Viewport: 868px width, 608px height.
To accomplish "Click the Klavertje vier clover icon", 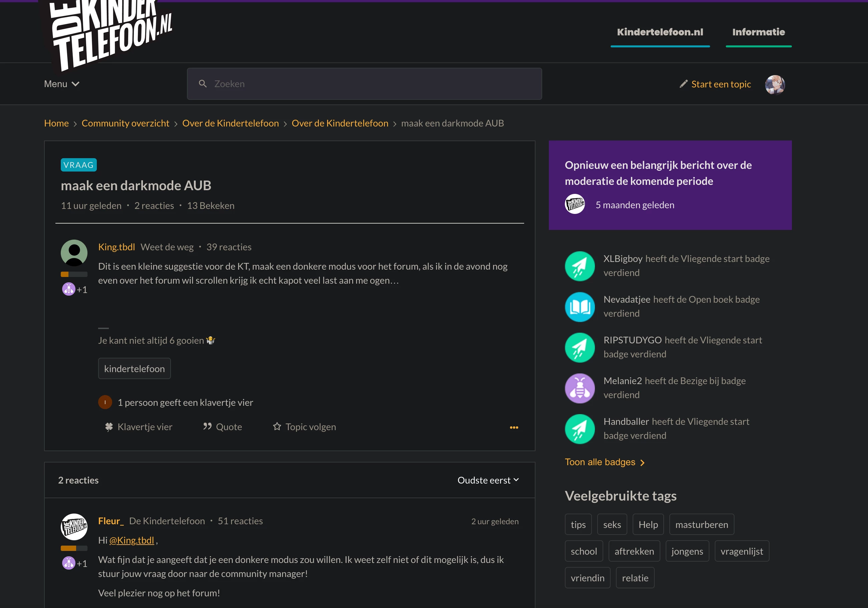I will (109, 427).
